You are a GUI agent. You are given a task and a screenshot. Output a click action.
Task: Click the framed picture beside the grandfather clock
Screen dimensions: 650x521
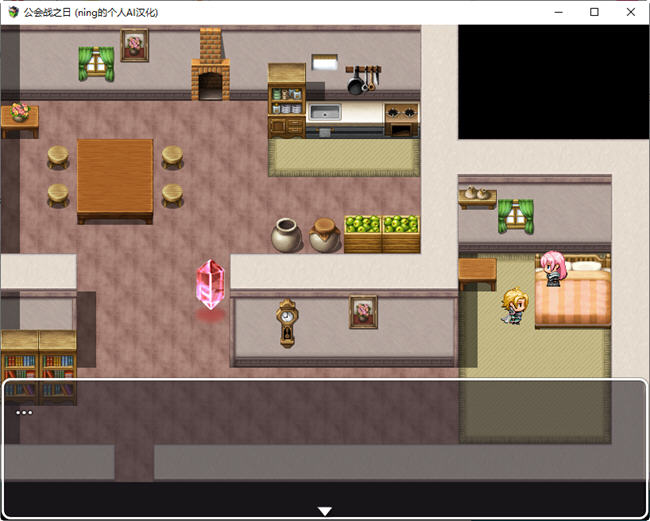click(x=363, y=311)
